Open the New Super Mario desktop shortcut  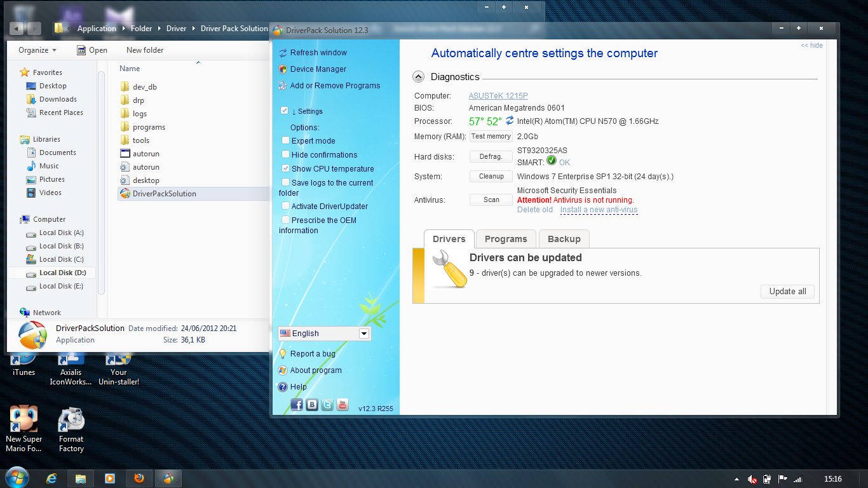[24, 430]
